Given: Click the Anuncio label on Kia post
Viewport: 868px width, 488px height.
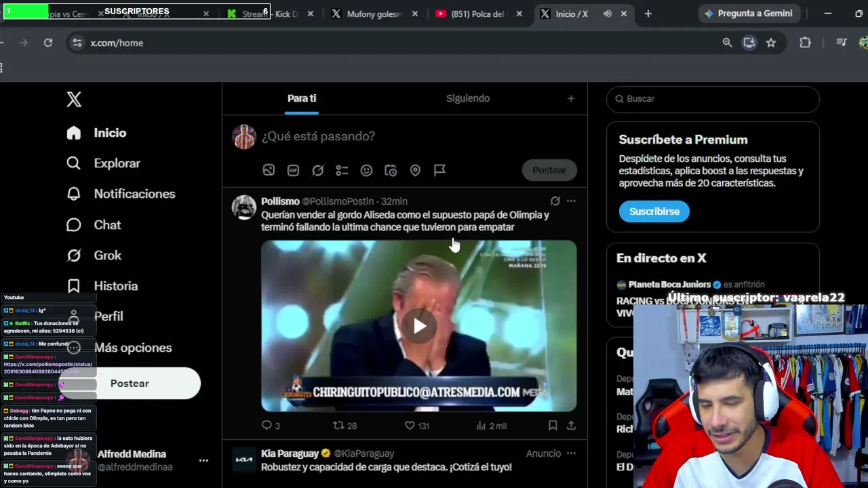Looking at the screenshot, I should pos(543,453).
